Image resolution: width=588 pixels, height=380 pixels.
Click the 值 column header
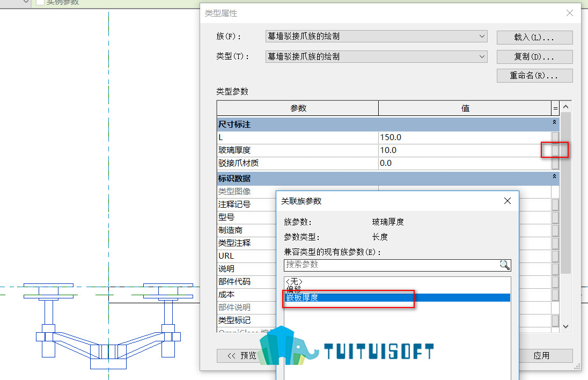pyautogui.click(x=465, y=108)
